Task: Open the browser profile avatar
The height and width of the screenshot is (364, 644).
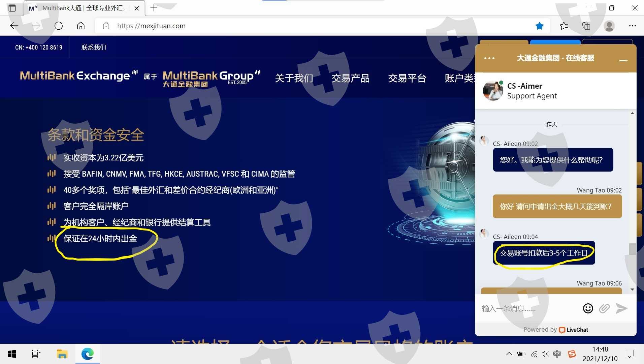Action: pos(609,26)
